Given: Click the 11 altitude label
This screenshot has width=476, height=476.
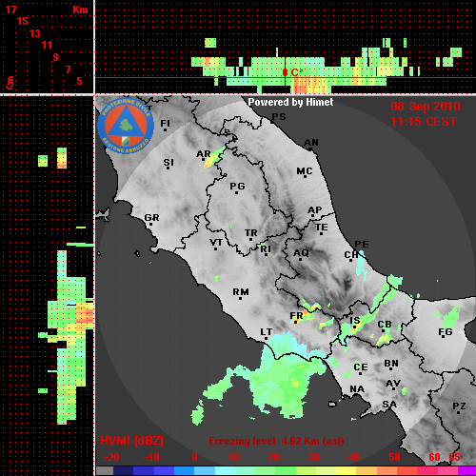Looking at the screenshot, I should coord(47,45).
